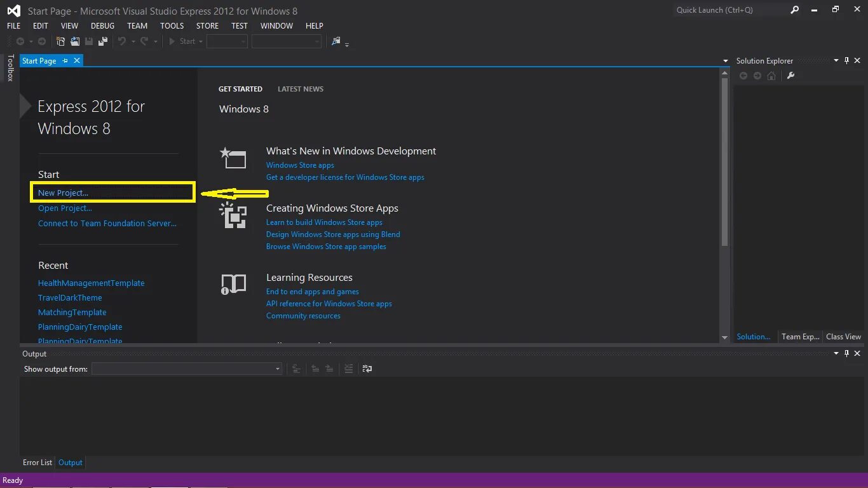Click Open Project link
868x488 pixels.
coord(65,208)
